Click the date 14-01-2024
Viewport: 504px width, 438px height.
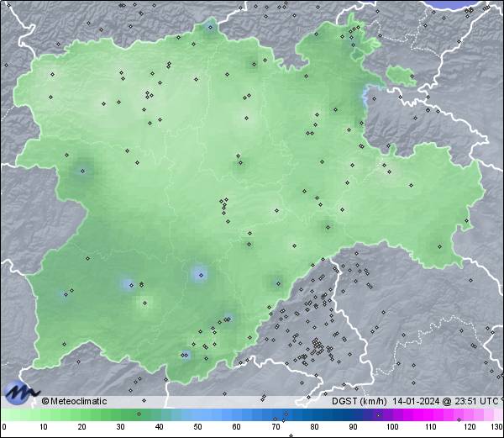(x=416, y=401)
